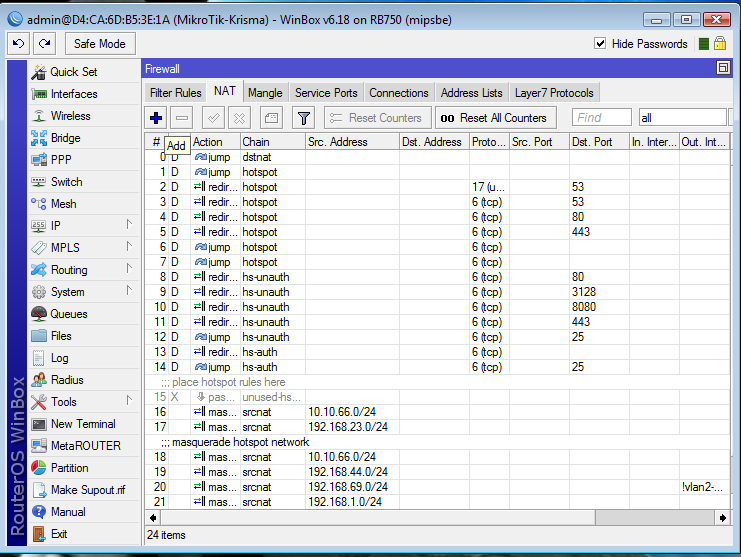This screenshot has height=557, width=741.
Task: Open the 'all' filter dropdown
Action: tap(682, 118)
